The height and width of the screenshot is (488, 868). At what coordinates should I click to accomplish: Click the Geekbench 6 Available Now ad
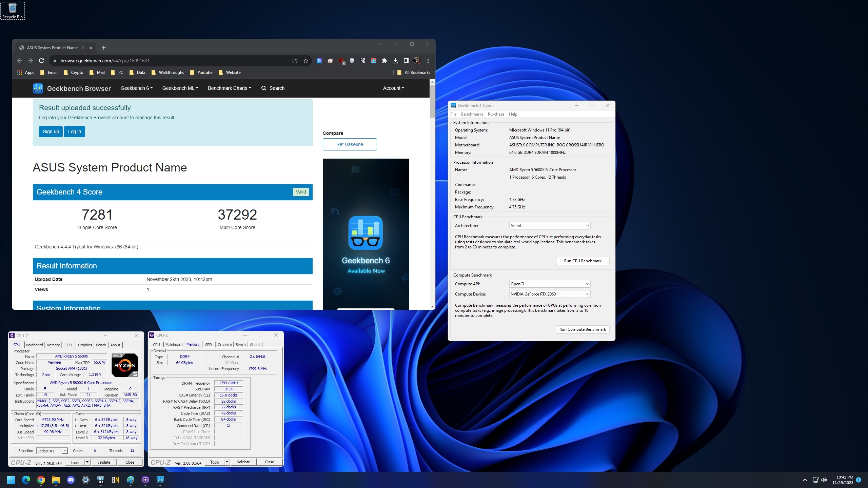[x=366, y=234]
